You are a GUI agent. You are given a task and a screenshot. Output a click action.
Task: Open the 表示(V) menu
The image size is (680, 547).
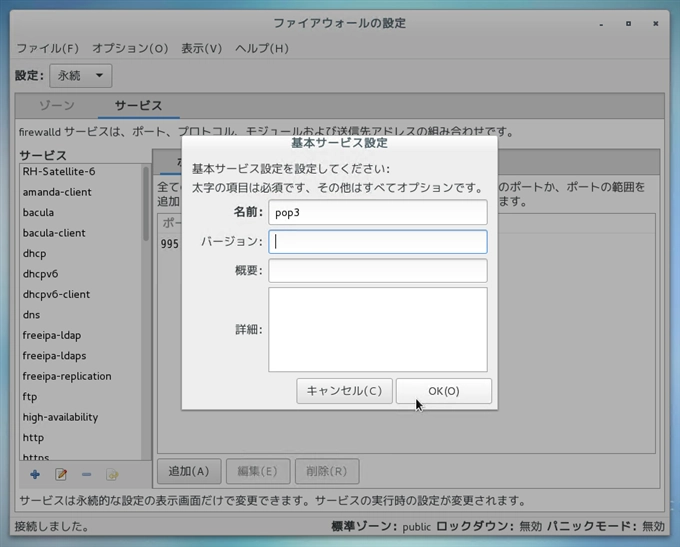[202, 48]
